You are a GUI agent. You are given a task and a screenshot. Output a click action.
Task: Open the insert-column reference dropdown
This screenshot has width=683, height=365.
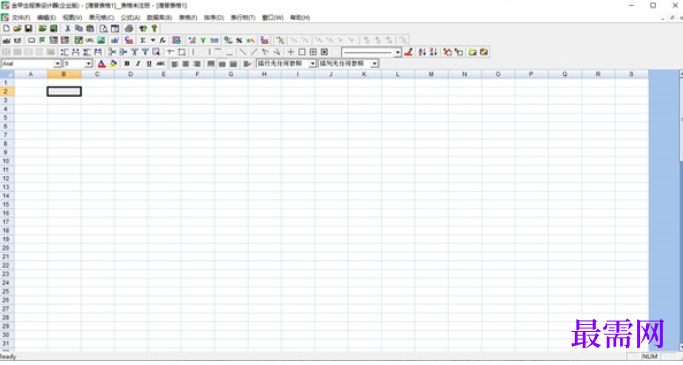374,64
